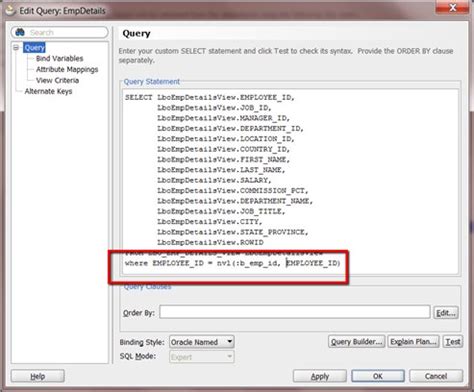Viewport: 474px width, 392px height.
Task: Open the Query Builder
Action: coord(356,342)
